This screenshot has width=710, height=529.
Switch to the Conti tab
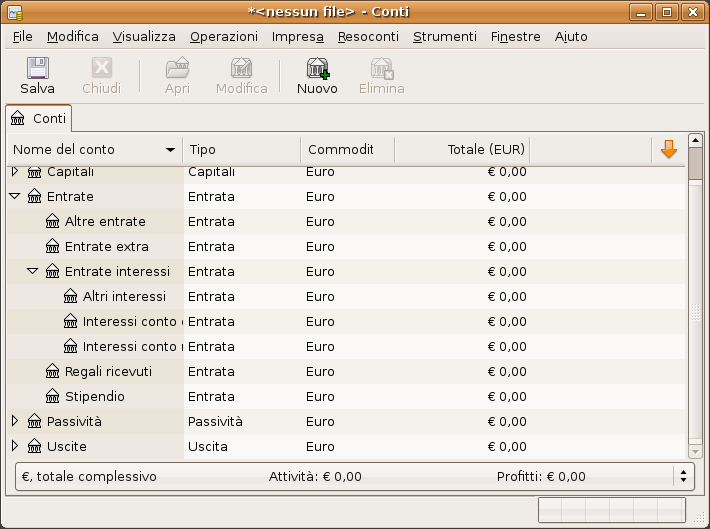pos(39,118)
